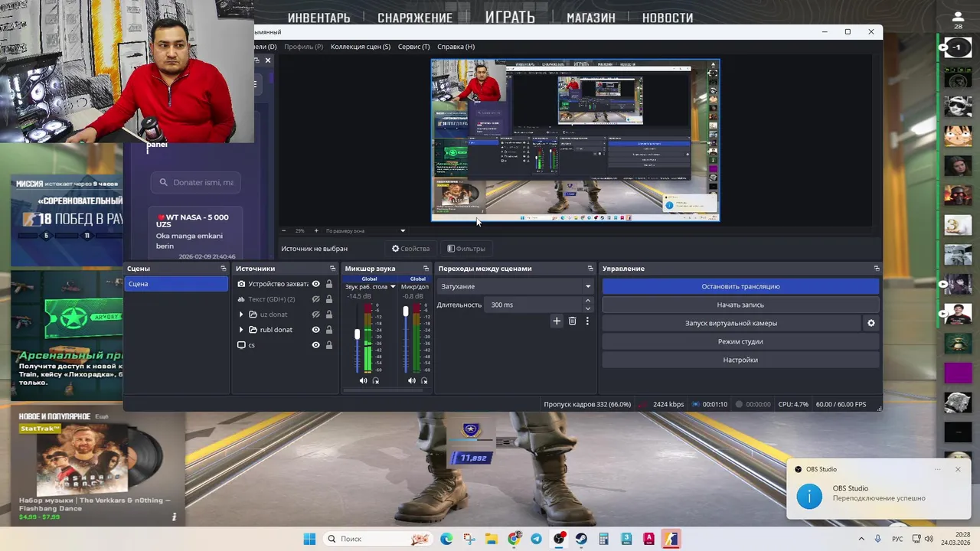Mute the Микр/доп audio channel

click(x=412, y=380)
